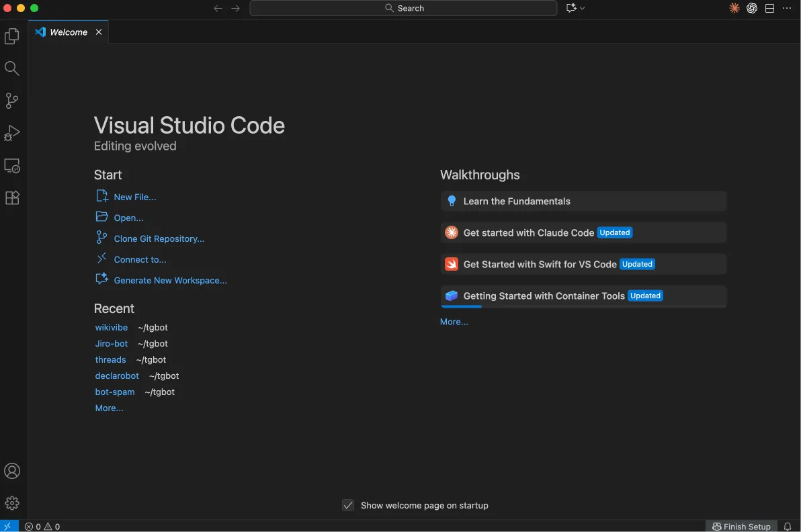Expand the chat dropdown arrow beside search

(x=582, y=8)
